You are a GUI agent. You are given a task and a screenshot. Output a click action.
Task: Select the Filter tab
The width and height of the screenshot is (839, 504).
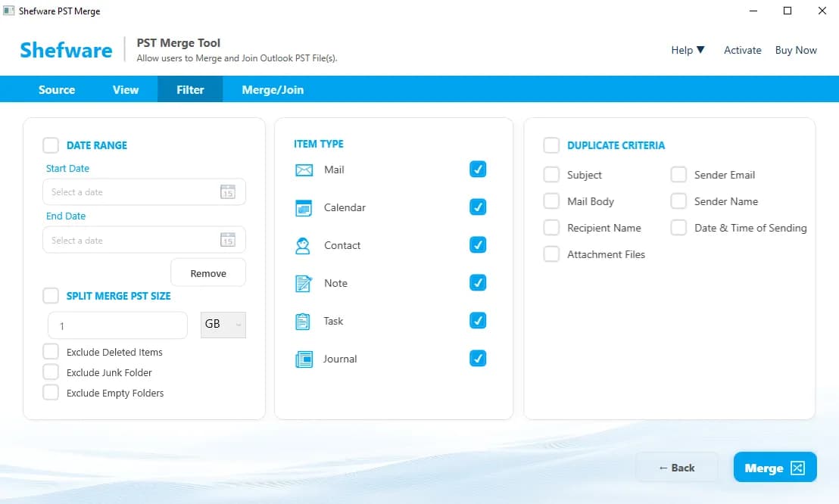(190, 90)
